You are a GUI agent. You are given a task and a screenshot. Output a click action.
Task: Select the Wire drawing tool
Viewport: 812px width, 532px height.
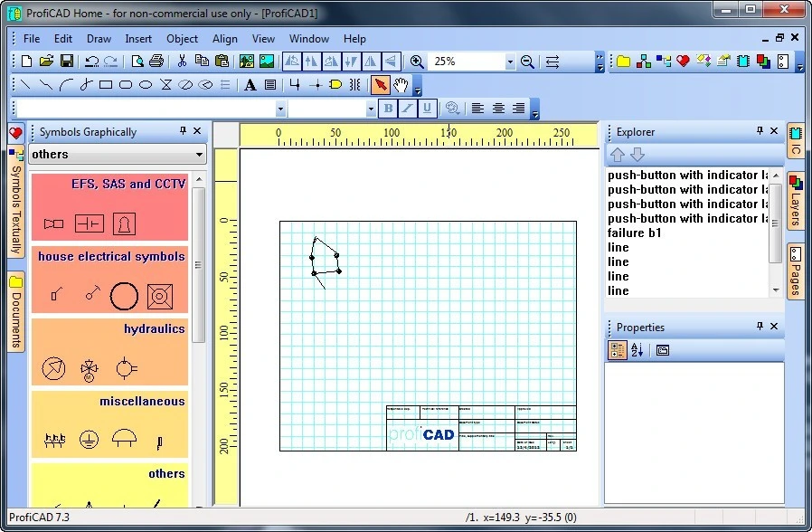295,84
